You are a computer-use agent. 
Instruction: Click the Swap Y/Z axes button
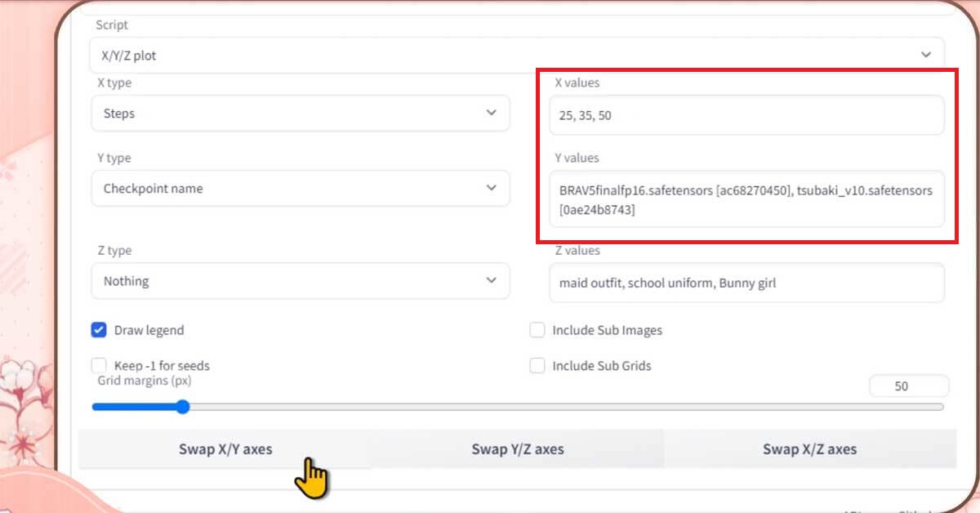[x=517, y=448]
